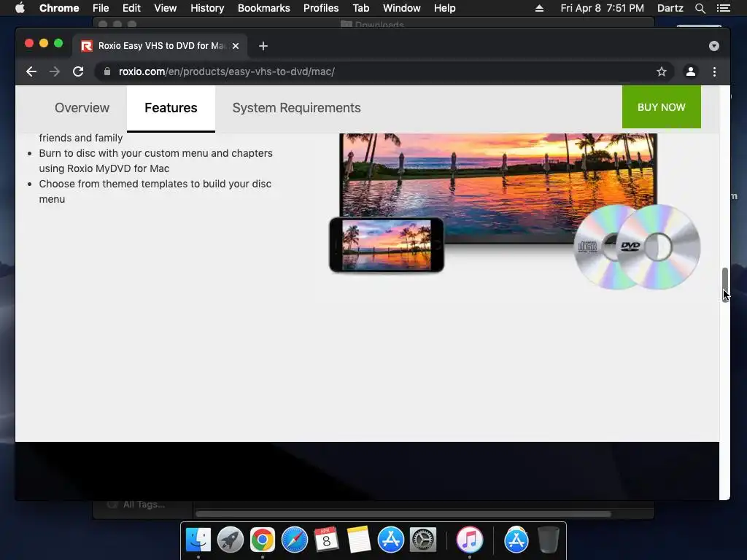View site info via the lock icon

(x=107, y=71)
